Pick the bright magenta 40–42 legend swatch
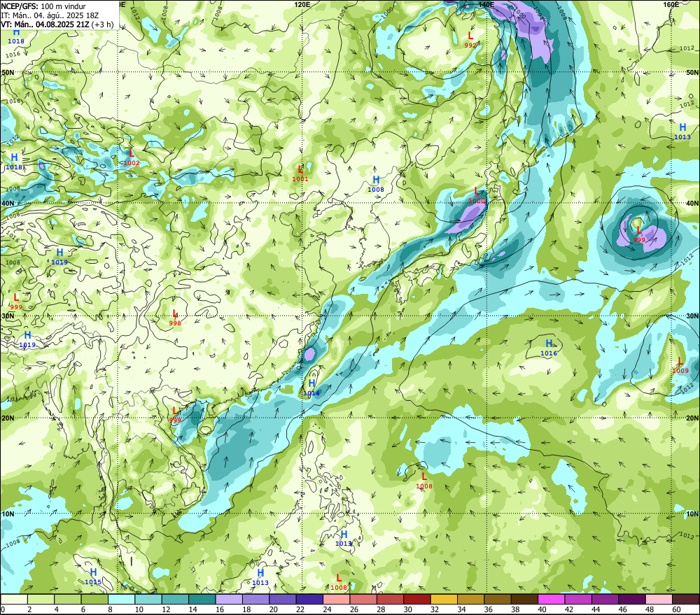Viewport: 700px width, 615px height. 552,599
